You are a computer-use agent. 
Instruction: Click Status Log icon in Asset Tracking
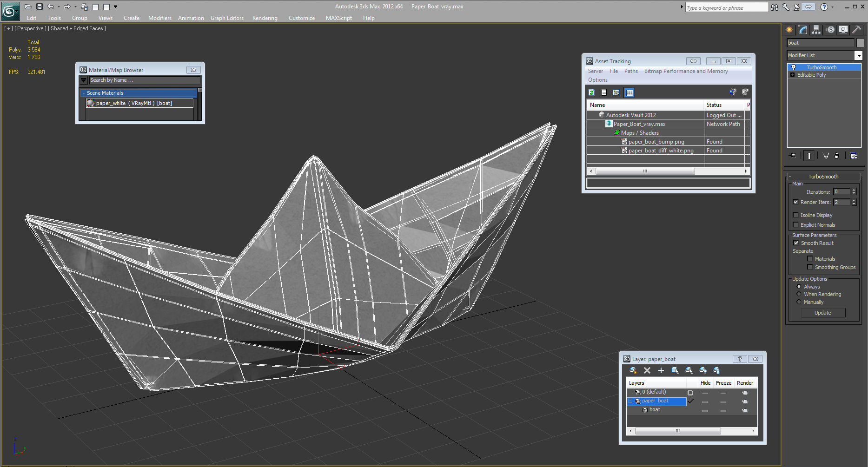[x=604, y=92]
